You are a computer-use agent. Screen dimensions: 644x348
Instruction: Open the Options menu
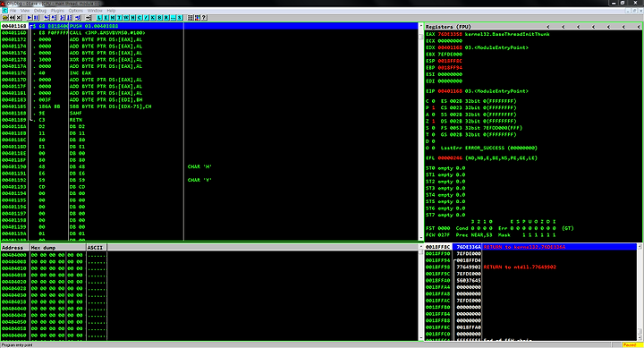tap(75, 11)
